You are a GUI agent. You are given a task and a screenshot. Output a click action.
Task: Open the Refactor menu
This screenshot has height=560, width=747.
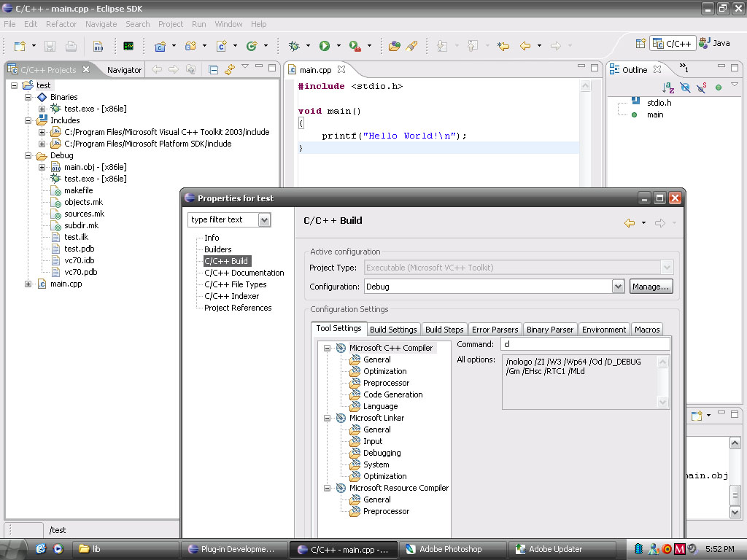[x=61, y=24]
